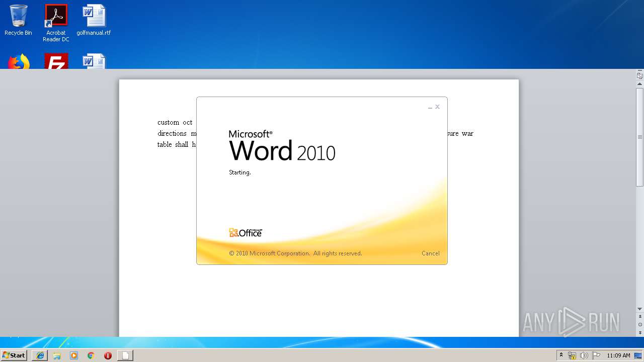Jump to the previous page with the double-up arrow

pyautogui.click(x=640, y=317)
